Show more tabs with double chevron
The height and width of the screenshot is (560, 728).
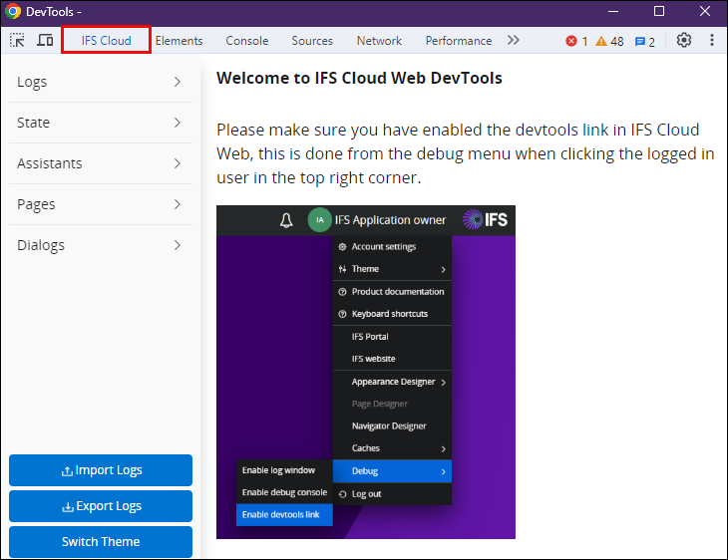[x=514, y=41]
